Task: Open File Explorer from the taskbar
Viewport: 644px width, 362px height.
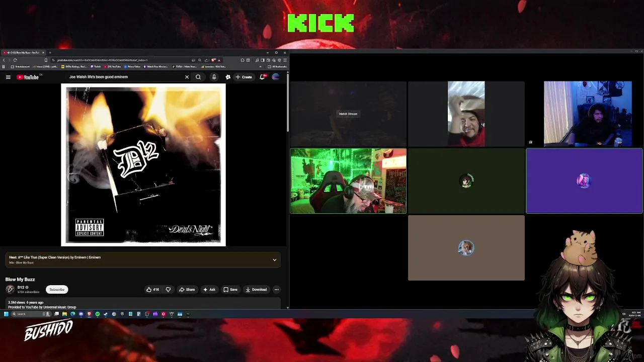Action: [64, 314]
